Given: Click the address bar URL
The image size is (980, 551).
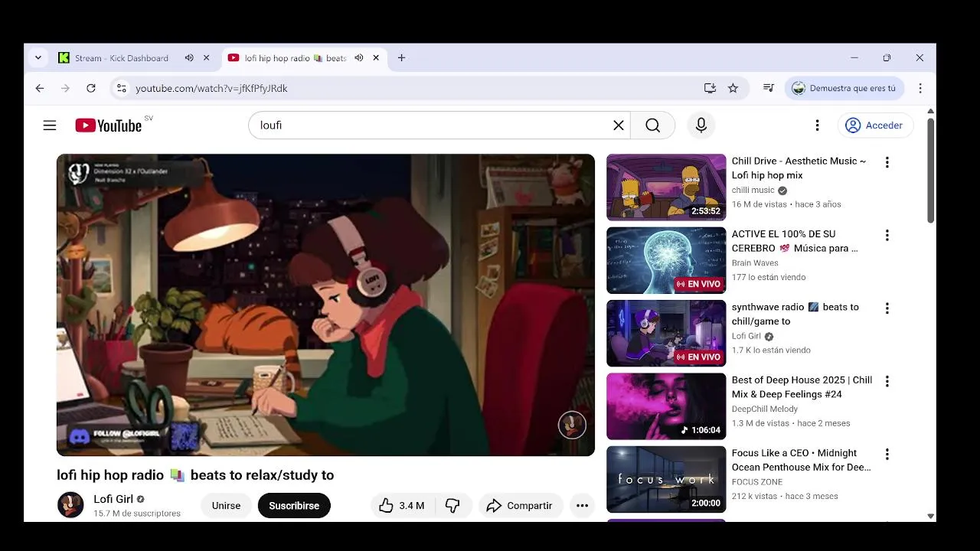Looking at the screenshot, I should click(211, 88).
